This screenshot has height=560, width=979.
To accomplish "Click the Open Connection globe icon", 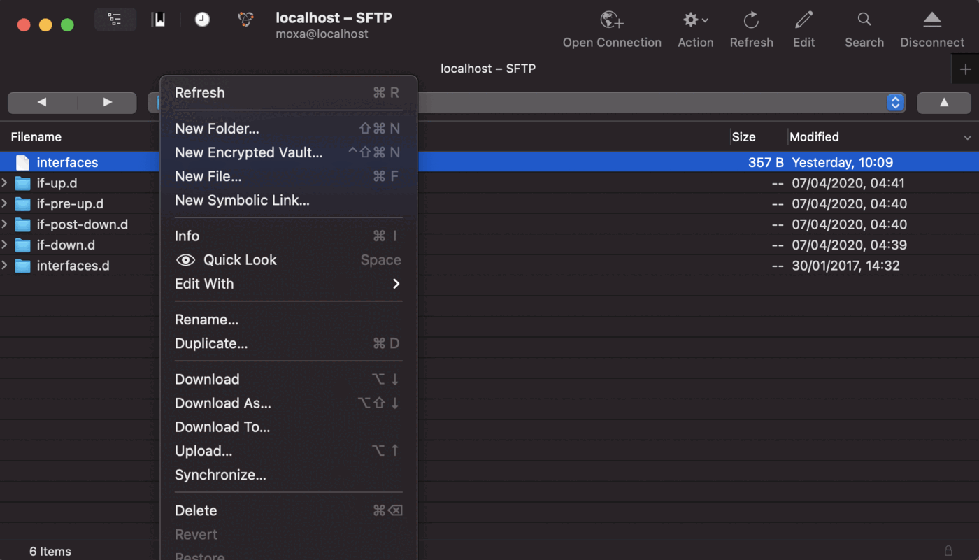I will coord(612,20).
